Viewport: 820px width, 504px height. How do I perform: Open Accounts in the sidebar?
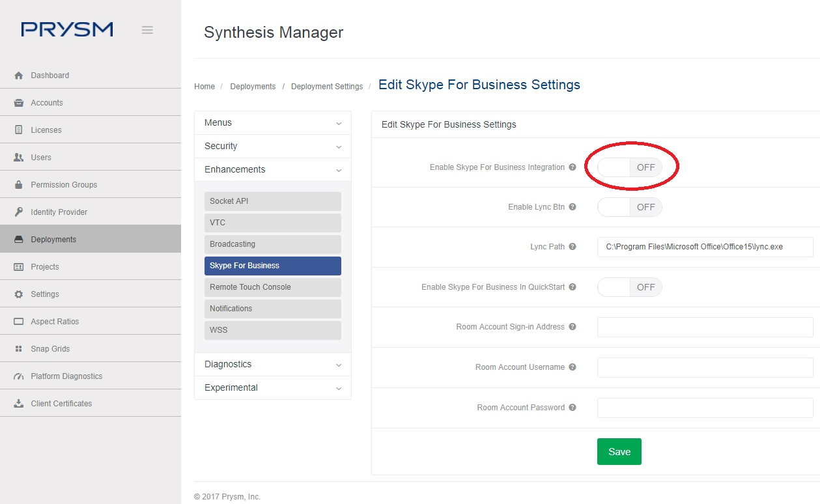coord(91,103)
